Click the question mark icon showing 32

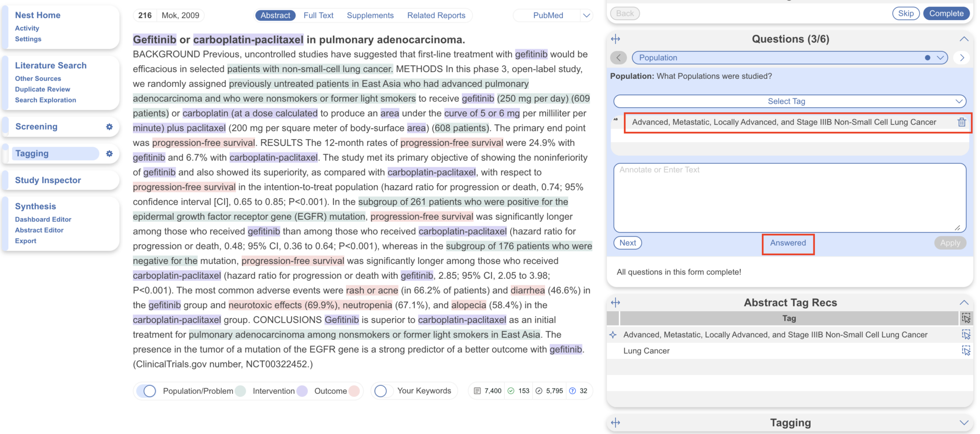pos(572,391)
